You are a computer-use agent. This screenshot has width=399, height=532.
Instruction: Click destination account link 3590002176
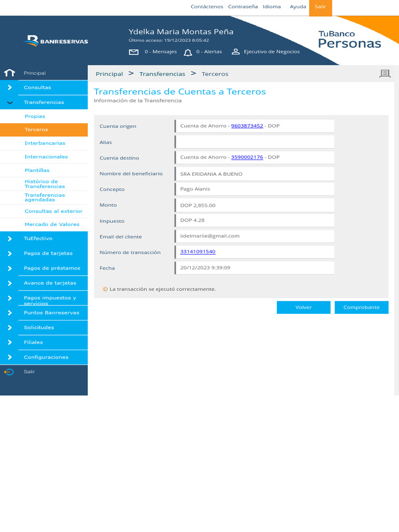tap(247, 157)
